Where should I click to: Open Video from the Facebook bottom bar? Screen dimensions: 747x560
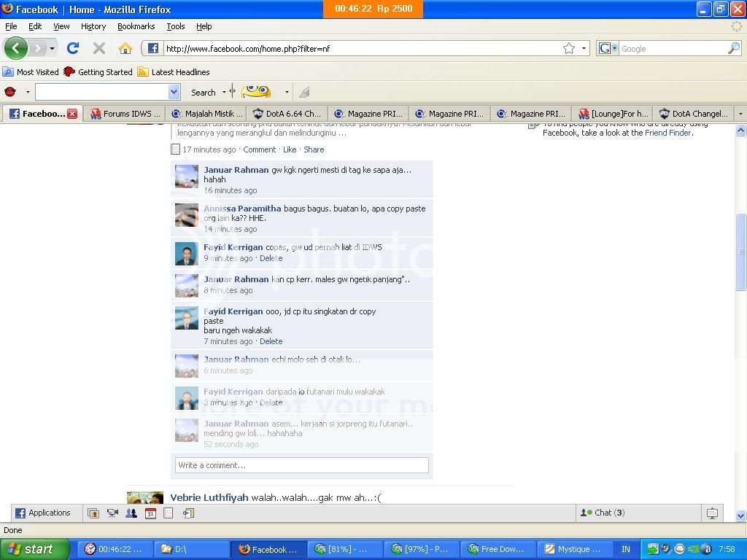(x=112, y=513)
